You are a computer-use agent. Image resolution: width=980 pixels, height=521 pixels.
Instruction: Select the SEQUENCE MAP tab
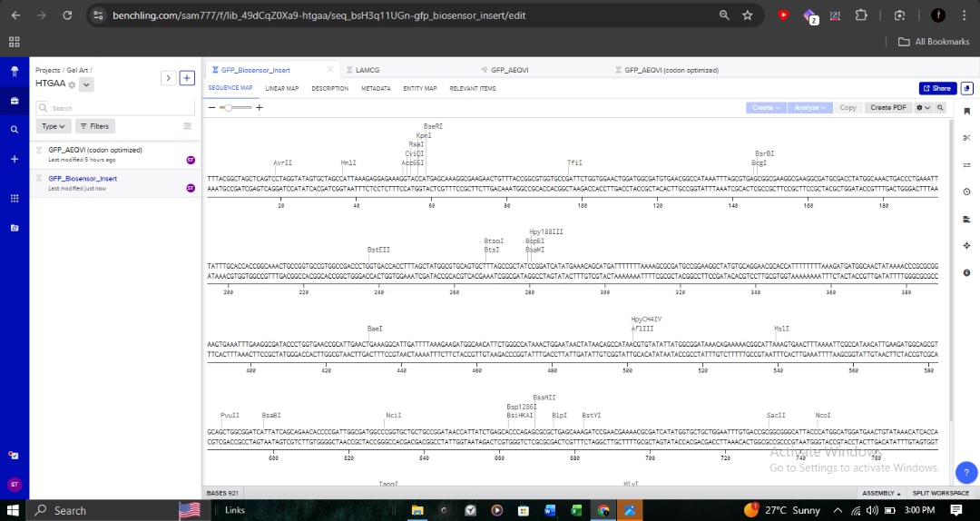point(230,87)
